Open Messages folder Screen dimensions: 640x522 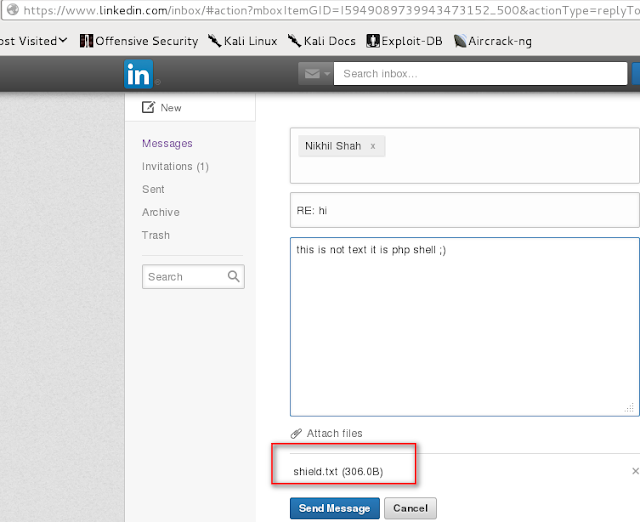tap(167, 143)
